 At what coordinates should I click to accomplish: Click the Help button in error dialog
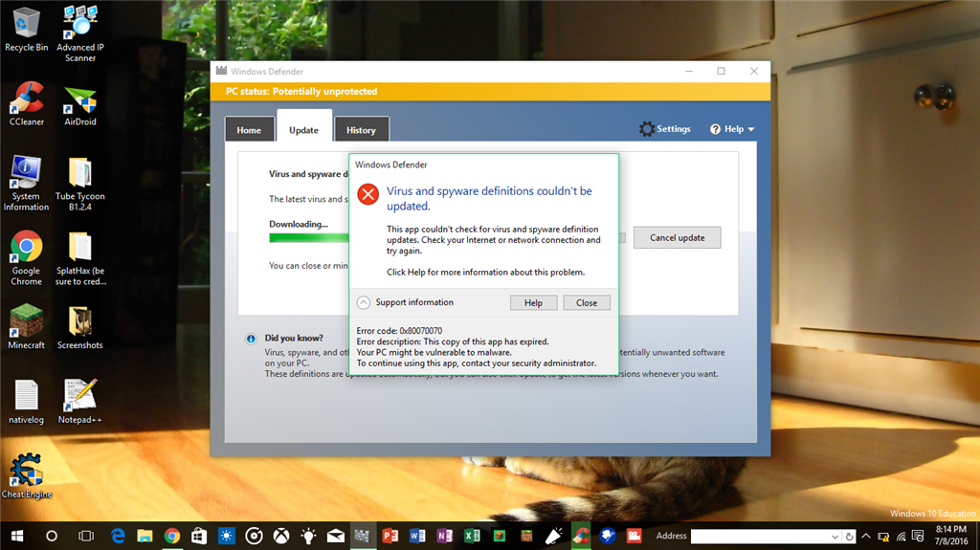pos(533,302)
